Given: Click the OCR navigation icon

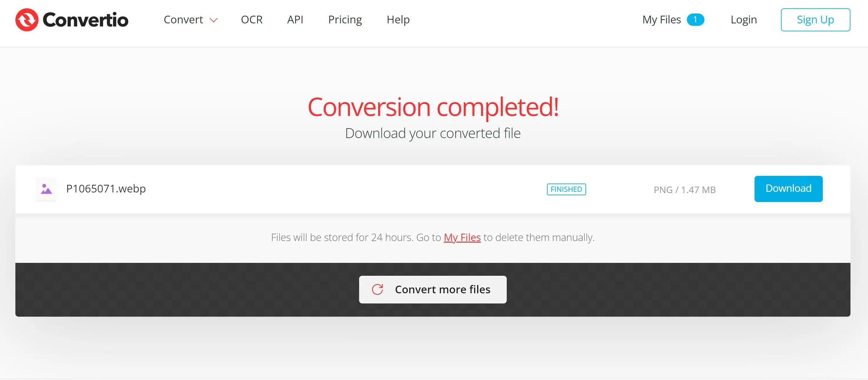Looking at the screenshot, I should (252, 19).
